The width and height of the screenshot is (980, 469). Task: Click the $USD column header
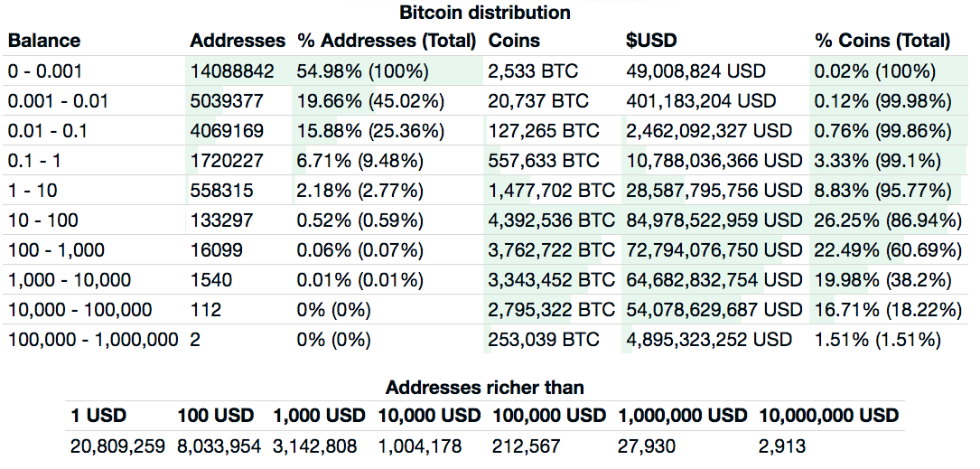(x=651, y=41)
